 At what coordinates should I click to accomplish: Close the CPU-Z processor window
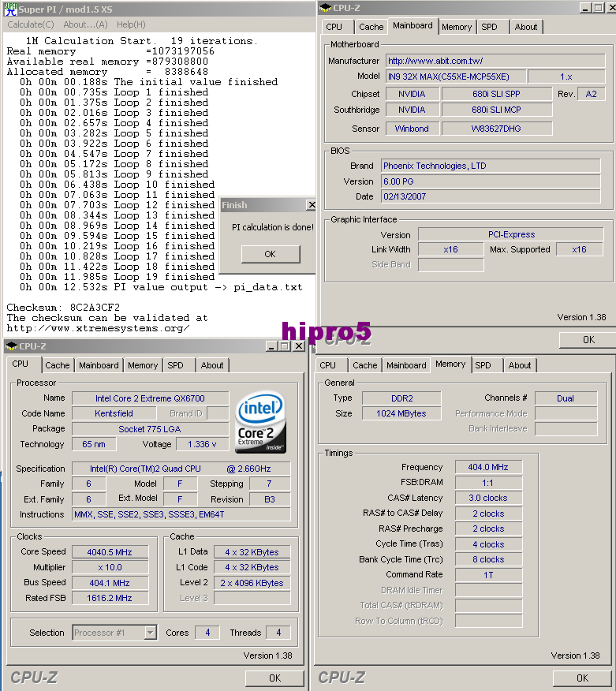tap(299, 346)
